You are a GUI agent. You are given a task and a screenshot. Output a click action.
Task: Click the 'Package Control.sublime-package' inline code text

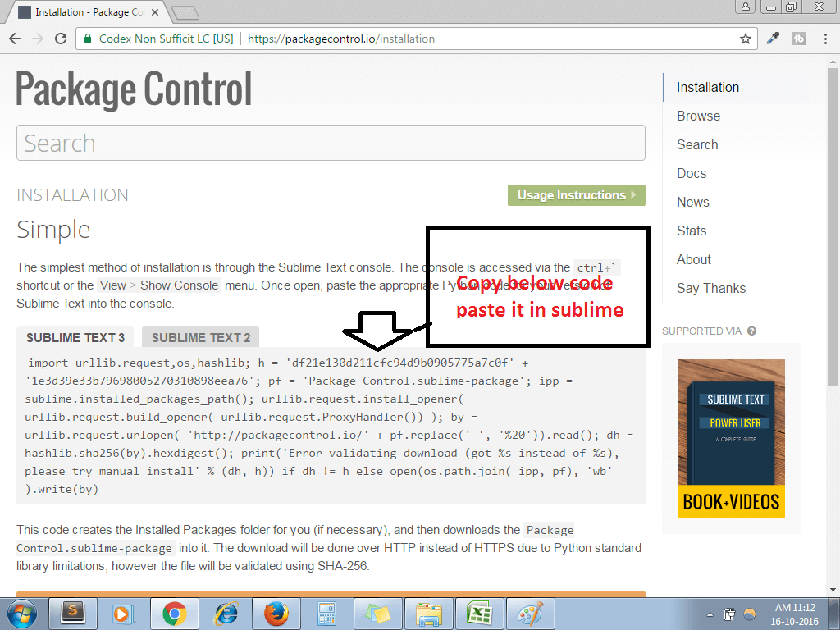[x=294, y=539]
